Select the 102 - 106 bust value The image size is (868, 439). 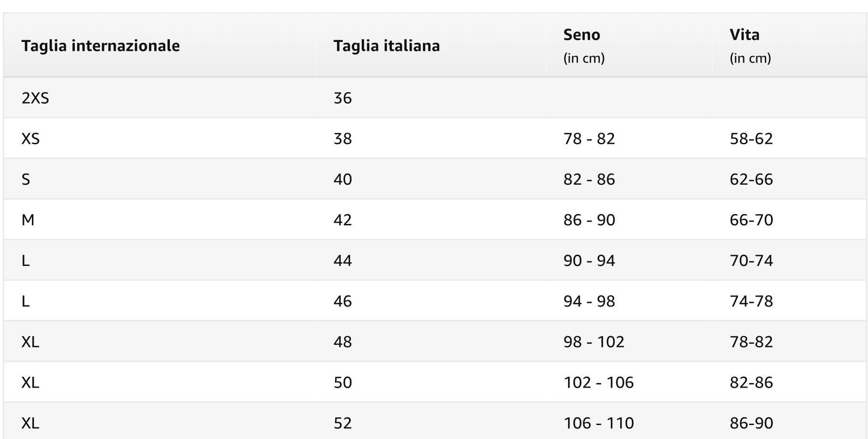pyautogui.click(x=598, y=382)
